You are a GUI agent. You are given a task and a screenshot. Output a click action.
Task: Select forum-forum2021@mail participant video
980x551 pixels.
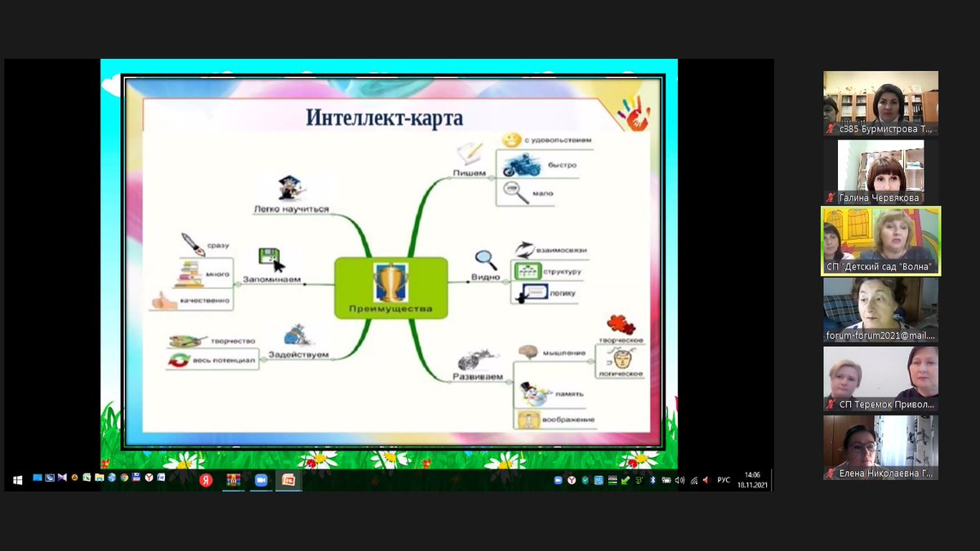881,309
